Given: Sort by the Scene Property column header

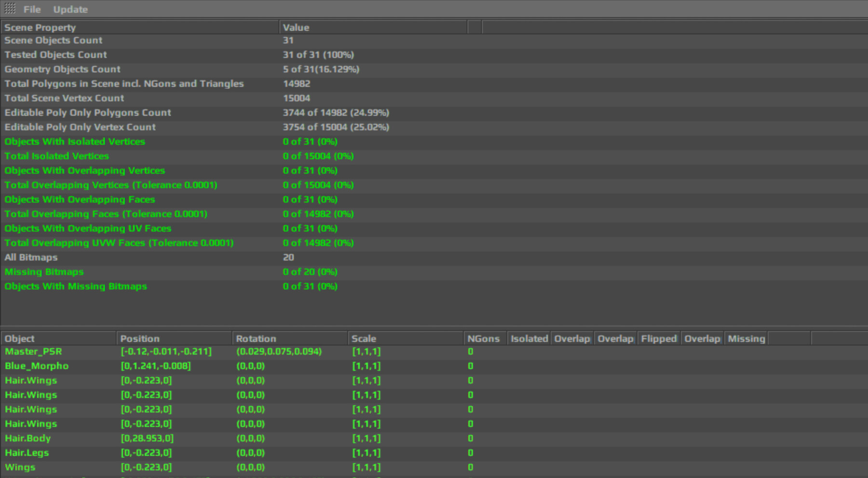Looking at the screenshot, I should pos(140,27).
